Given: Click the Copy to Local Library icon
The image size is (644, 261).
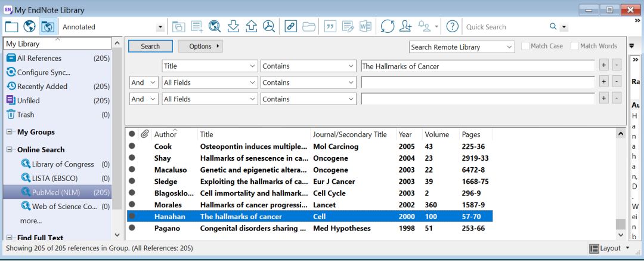Looking at the screenshot, I should coord(179,27).
